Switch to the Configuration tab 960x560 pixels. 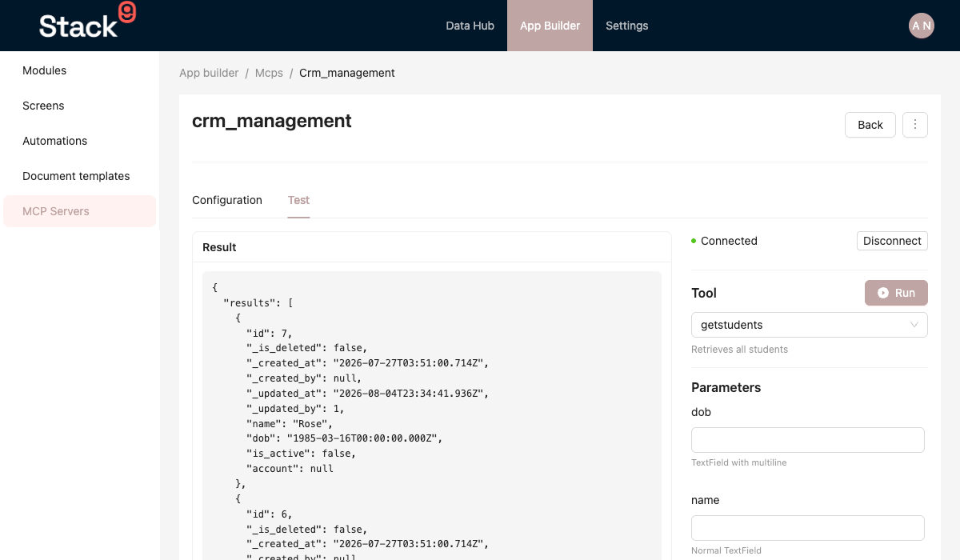pos(227,200)
